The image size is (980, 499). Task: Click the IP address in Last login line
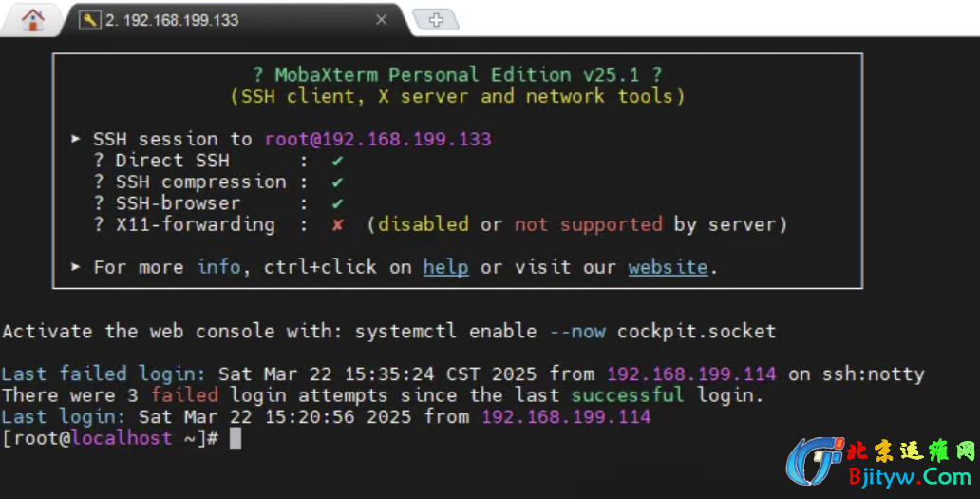tap(565, 416)
